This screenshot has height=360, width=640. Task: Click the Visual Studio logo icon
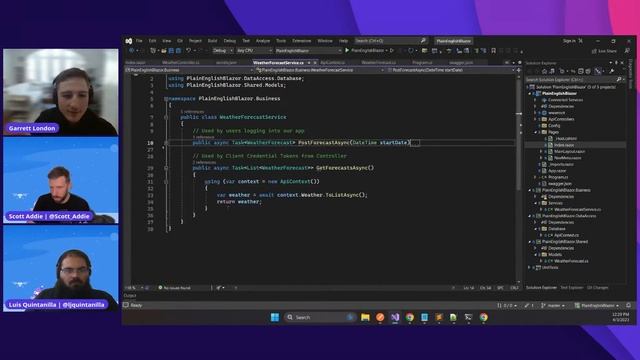click(129, 41)
